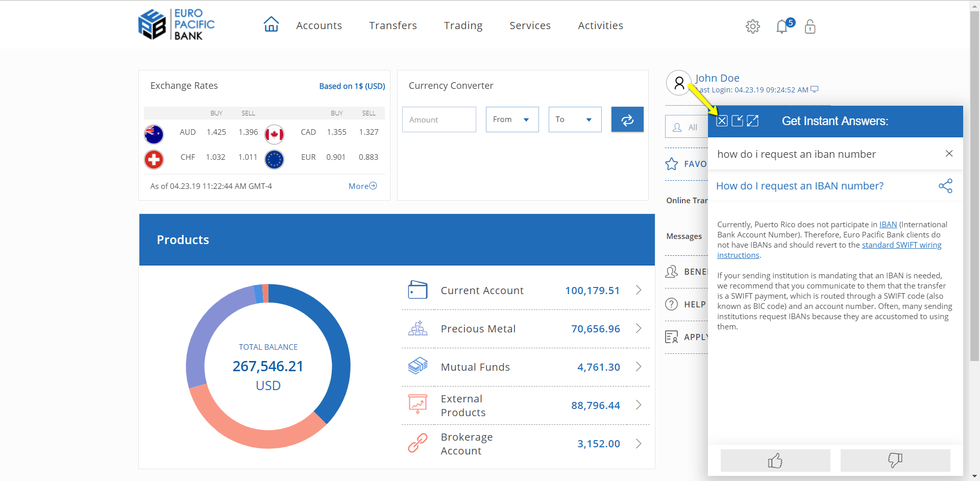Swap currencies with the convert button
980x481 pixels.
pyautogui.click(x=627, y=119)
